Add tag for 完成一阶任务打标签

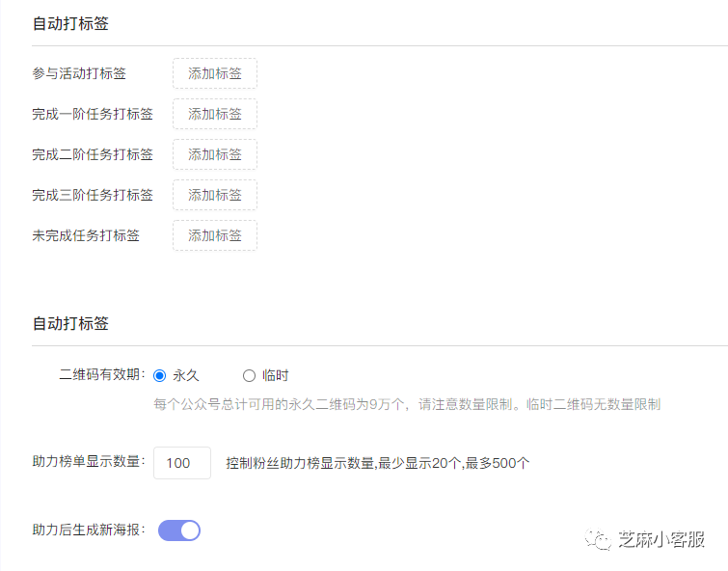(x=215, y=114)
